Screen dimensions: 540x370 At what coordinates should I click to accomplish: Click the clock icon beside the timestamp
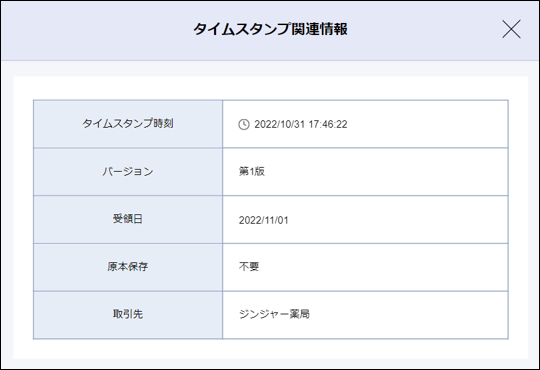[244, 124]
